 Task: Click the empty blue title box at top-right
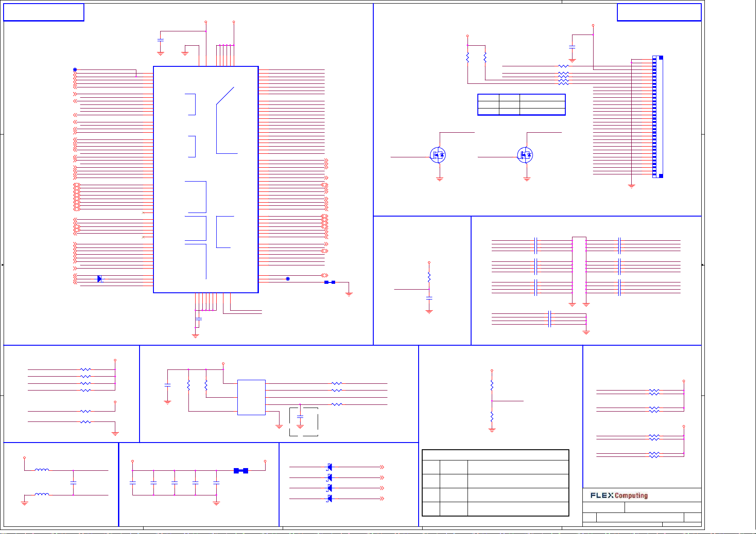point(659,12)
